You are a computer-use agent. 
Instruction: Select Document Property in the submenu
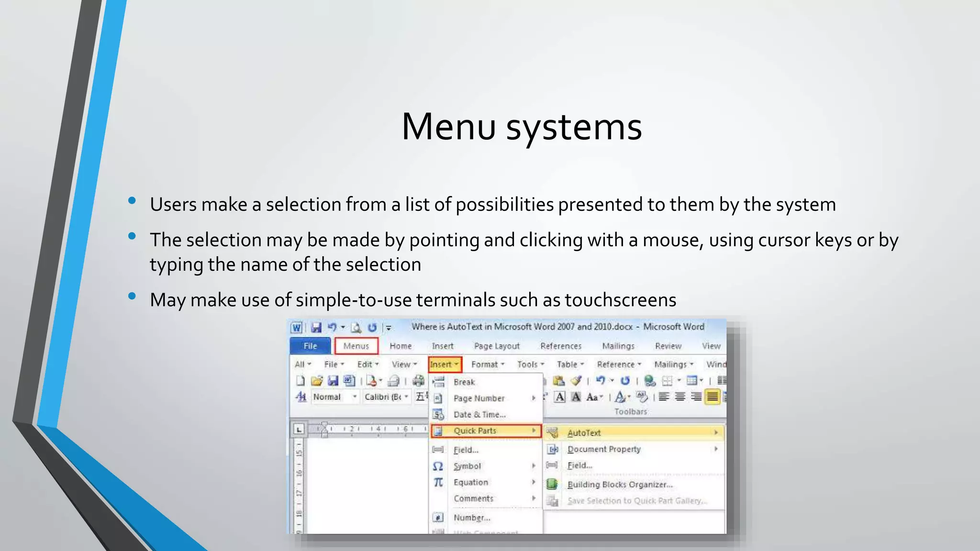635,449
